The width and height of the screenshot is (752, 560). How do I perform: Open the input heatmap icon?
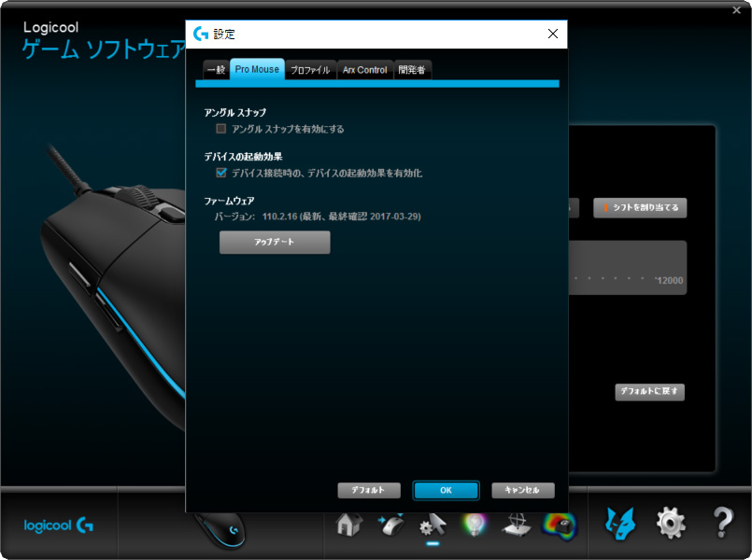(560, 525)
